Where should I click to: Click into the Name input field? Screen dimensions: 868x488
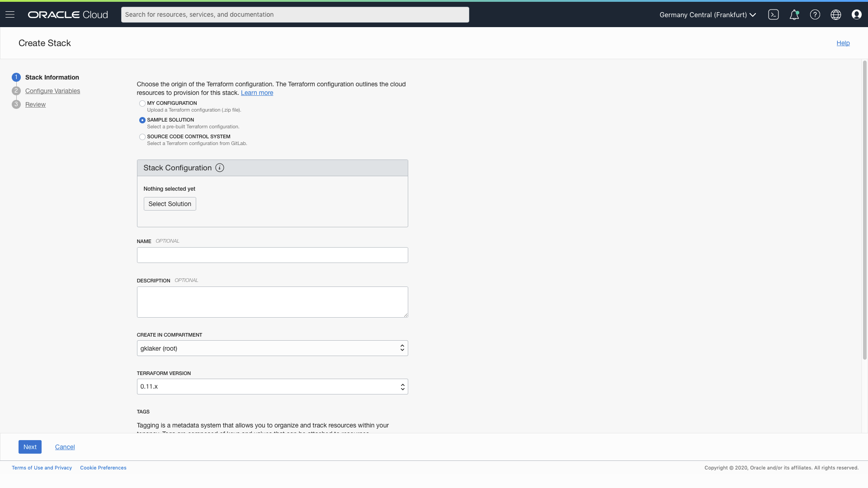pyautogui.click(x=272, y=255)
